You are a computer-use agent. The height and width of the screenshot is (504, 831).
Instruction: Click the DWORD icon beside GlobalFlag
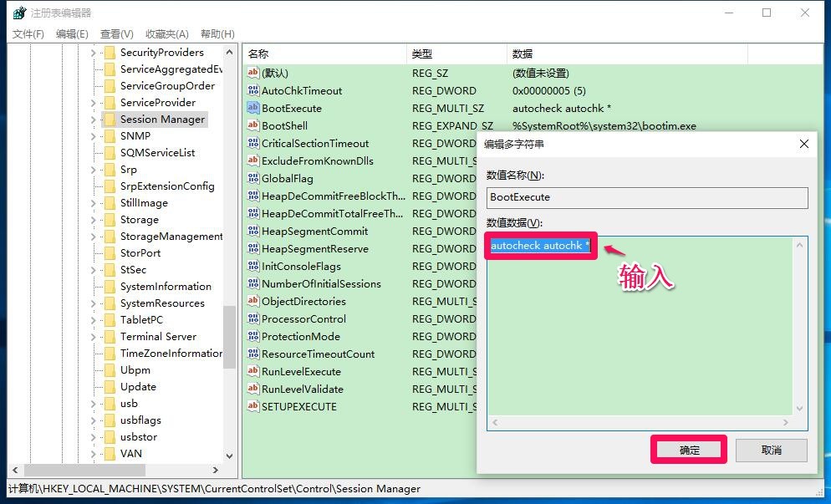(x=253, y=178)
